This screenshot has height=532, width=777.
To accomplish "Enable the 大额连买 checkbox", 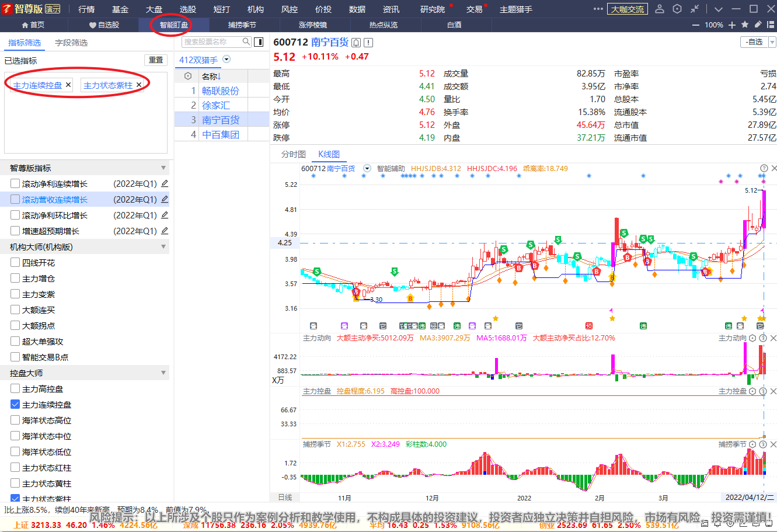I will click(15, 310).
